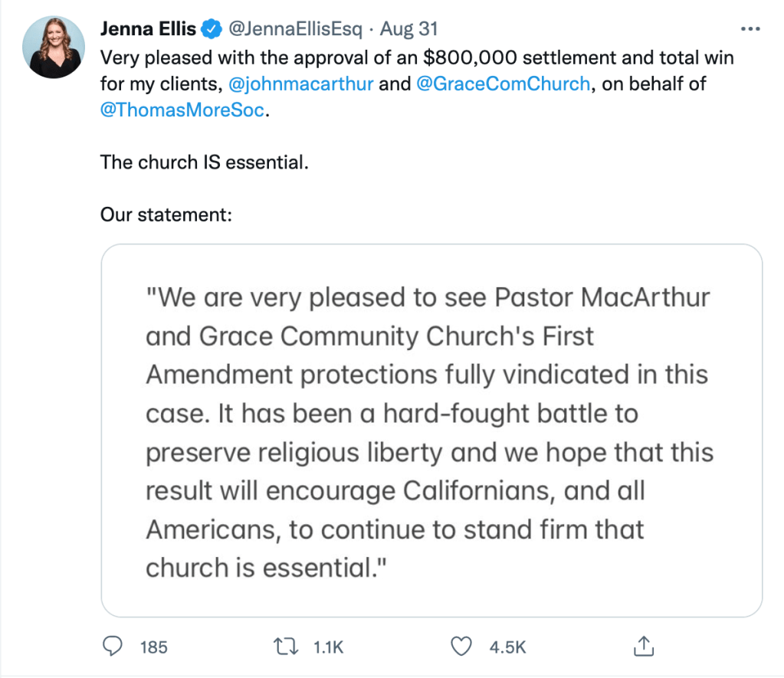The width and height of the screenshot is (784, 678).
Task: Open the Jenna Ellis display name
Action: [x=148, y=30]
